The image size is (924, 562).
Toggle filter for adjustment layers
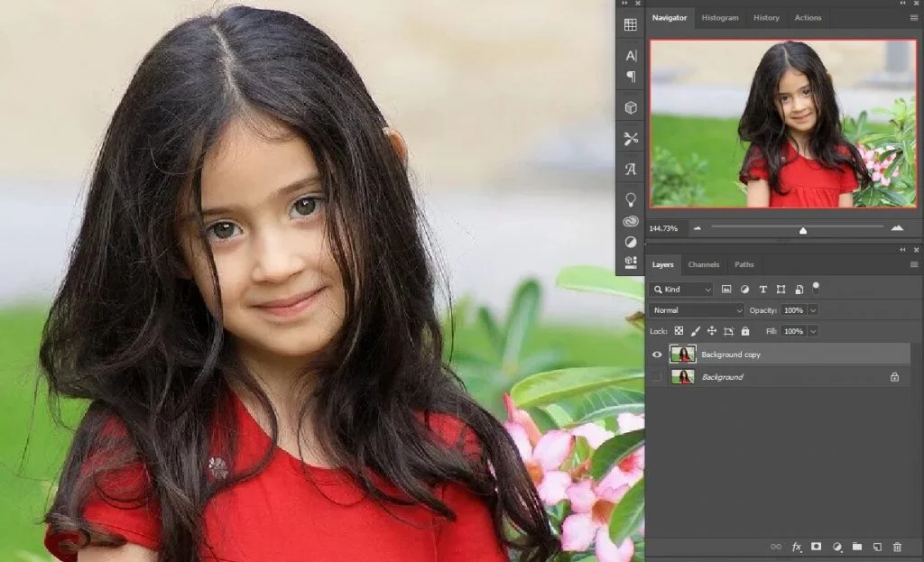tap(744, 290)
